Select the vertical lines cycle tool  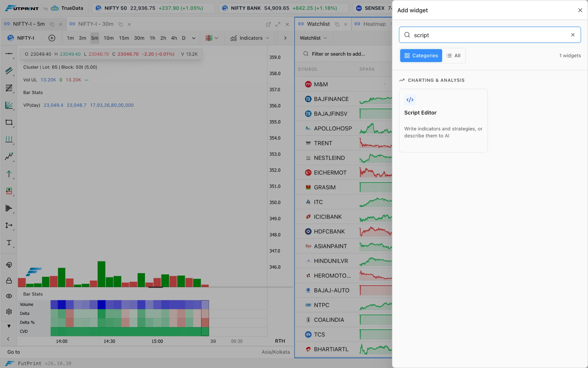(9, 139)
